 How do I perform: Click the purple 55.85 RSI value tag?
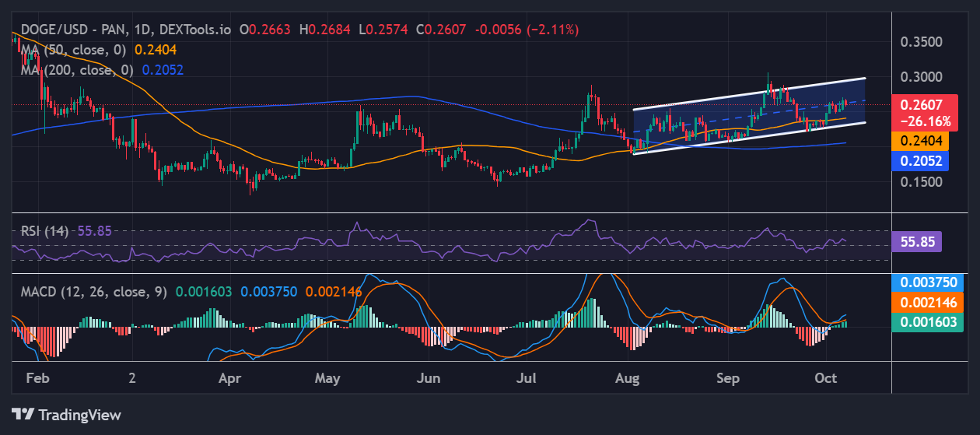919,242
